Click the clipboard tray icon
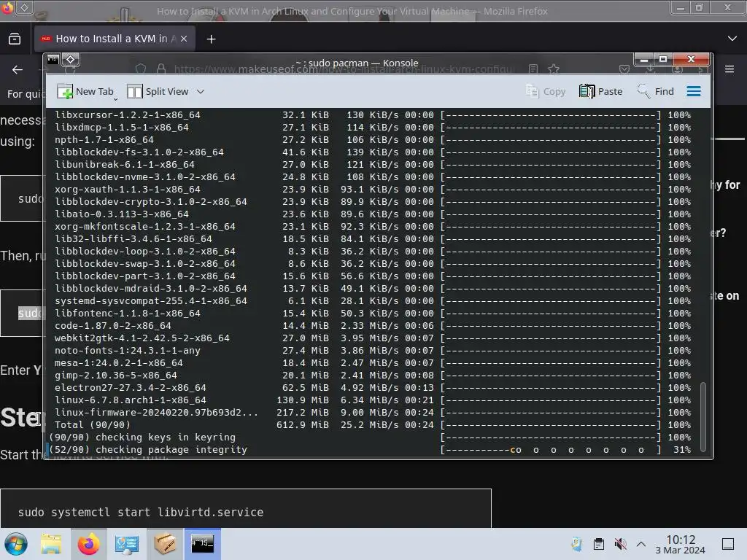Image resolution: width=747 pixels, height=560 pixels. point(599,544)
